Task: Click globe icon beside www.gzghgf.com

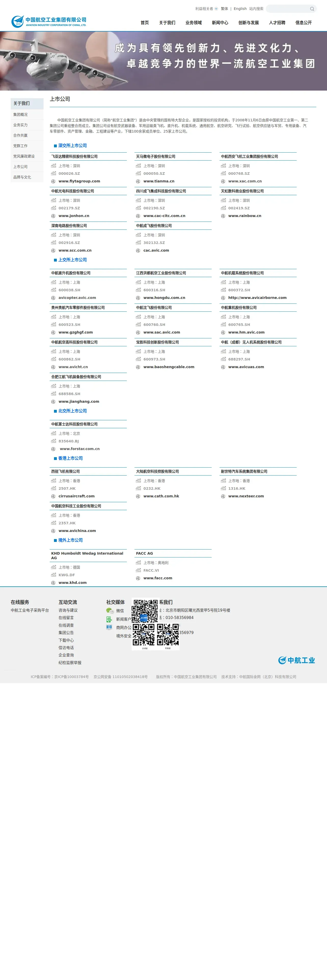Action: pyautogui.click(x=53, y=333)
